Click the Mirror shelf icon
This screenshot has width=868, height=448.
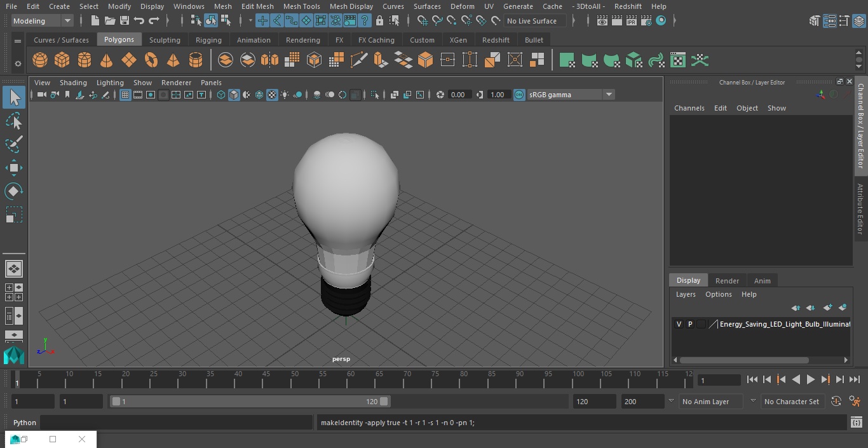pos(270,60)
